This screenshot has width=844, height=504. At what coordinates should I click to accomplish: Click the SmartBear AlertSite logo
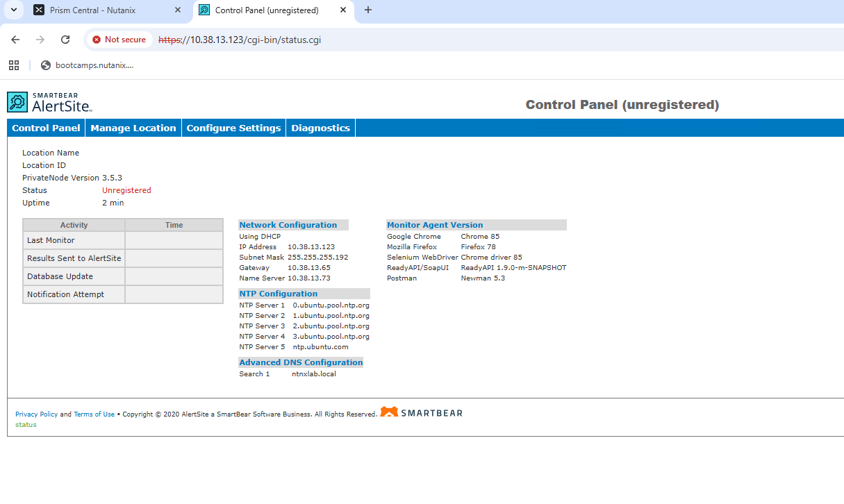(x=50, y=102)
